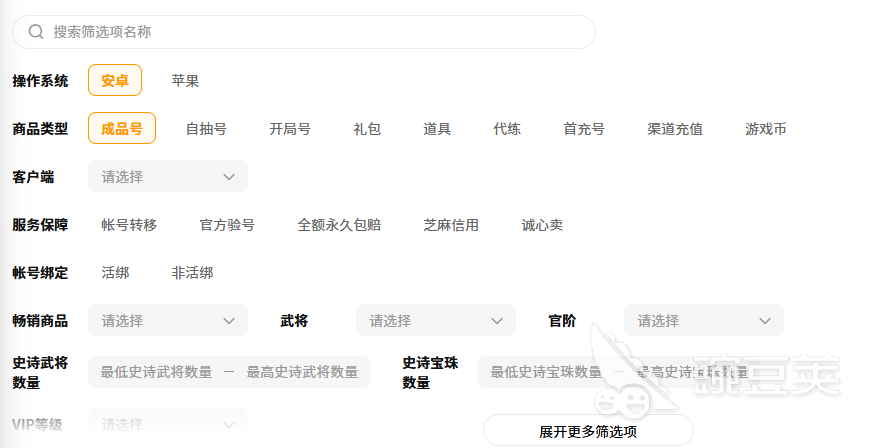Viewport: 878px width, 448px height.
Task: Click the 最低史诗武将数量 input field
Action: [156, 372]
